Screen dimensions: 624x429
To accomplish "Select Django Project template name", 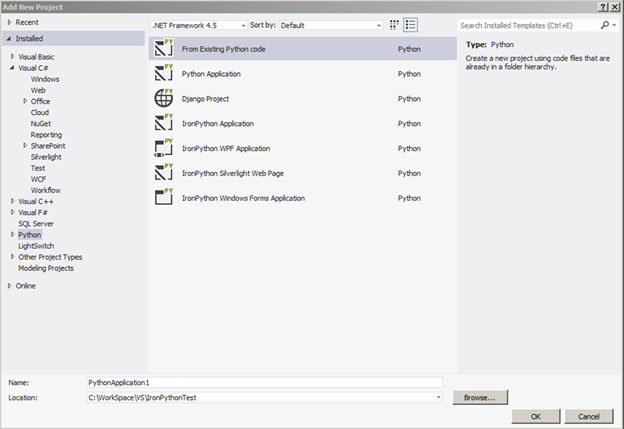I will [205, 99].
